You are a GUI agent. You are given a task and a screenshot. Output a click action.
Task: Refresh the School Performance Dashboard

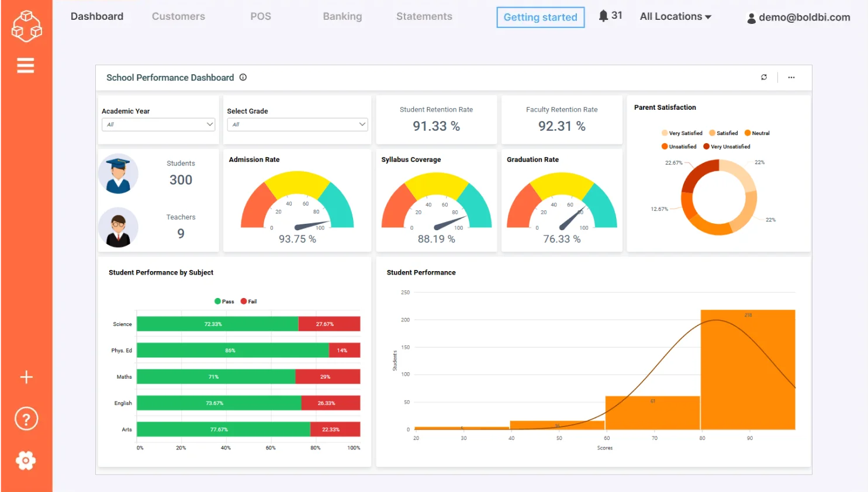click(x=764, y=77)
